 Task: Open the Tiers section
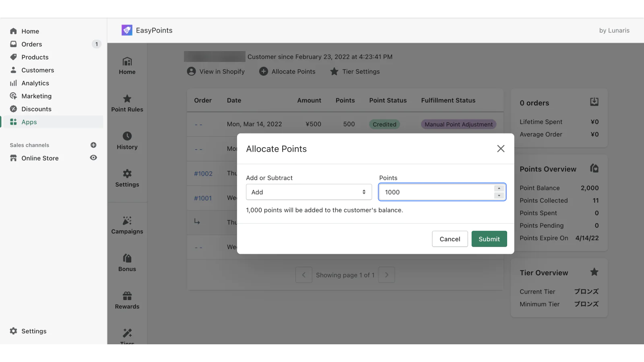(x=127, y=337)
